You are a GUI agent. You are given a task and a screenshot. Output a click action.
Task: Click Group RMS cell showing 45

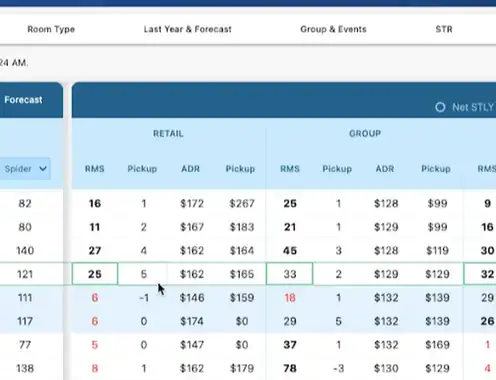coord(290,250)
